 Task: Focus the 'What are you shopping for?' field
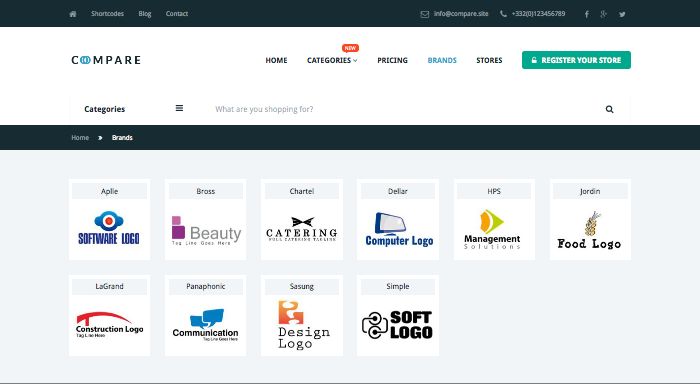[x=397, y=109]
